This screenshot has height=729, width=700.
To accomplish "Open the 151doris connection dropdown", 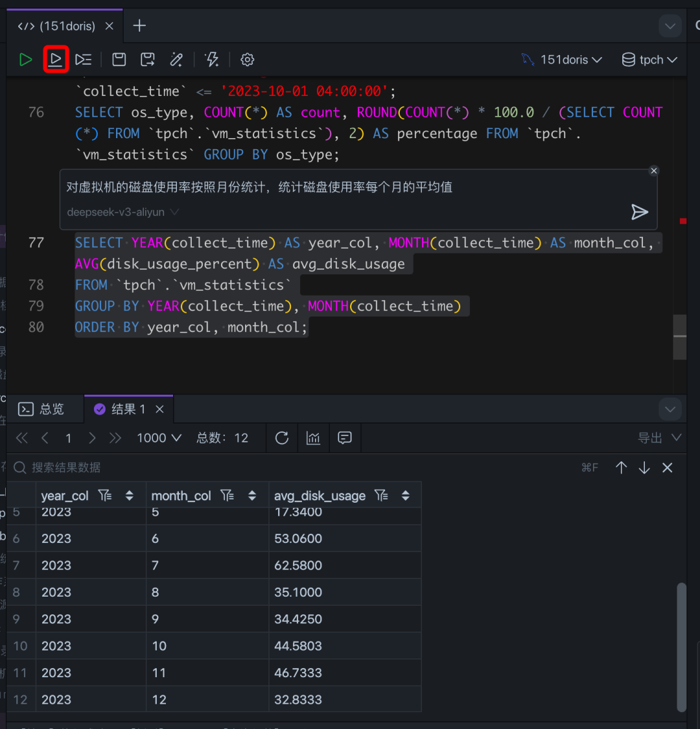I will (562, 60).
